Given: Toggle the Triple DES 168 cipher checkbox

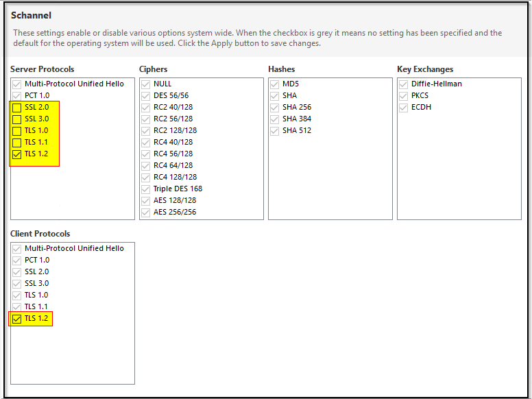Looking at the screenshot, I should (145, 189).
